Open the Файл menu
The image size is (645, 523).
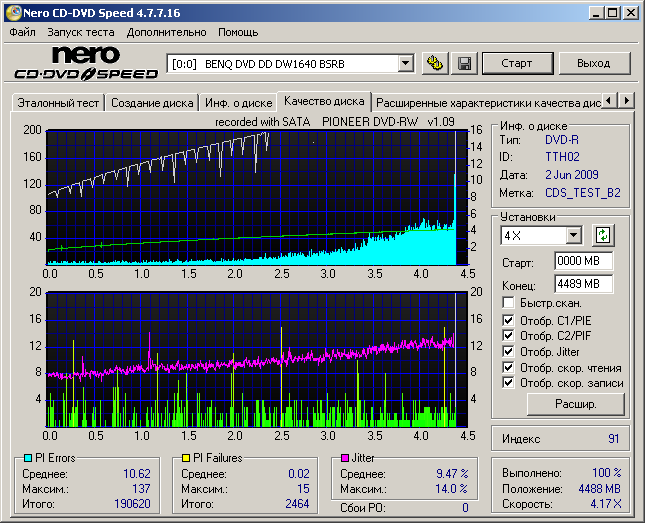[22, 32]
